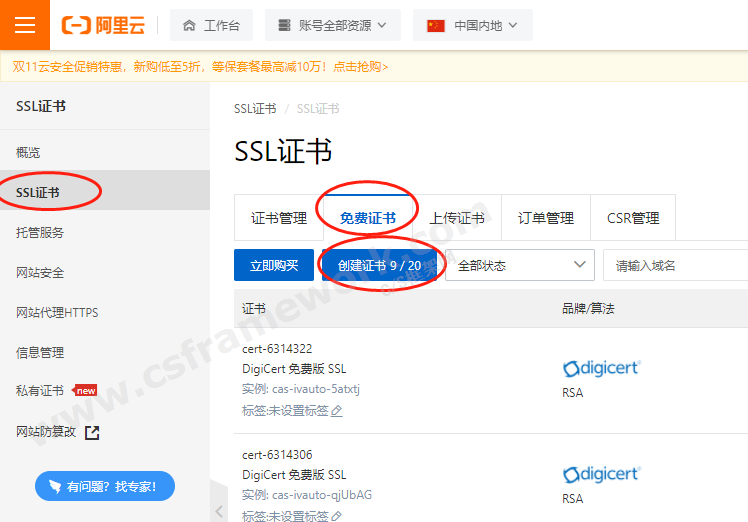Select SSL证书 in left sidebar

tap(38, 192)
